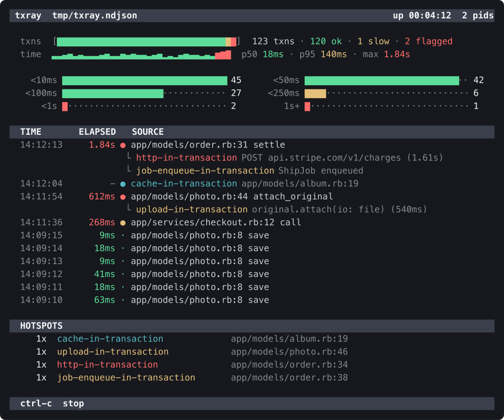
Task: Click the red dot beside order.rb:31 settle
Action: [x=123, y=145]
